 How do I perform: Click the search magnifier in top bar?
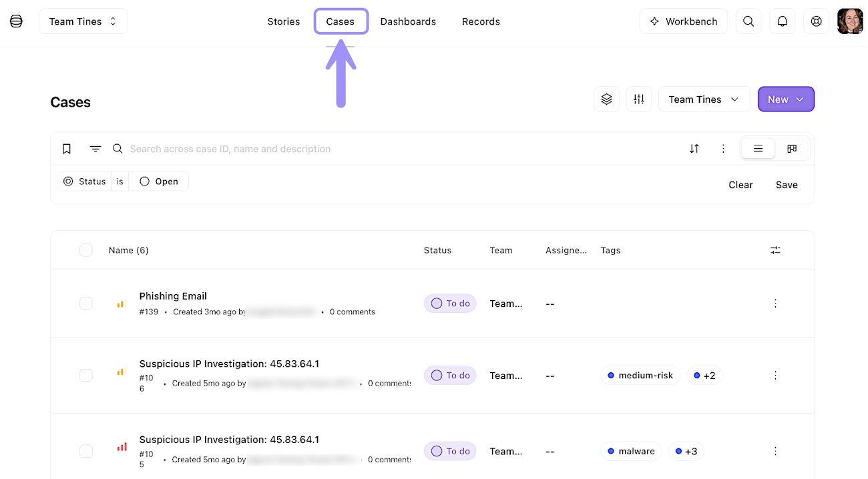pos(748,21)
